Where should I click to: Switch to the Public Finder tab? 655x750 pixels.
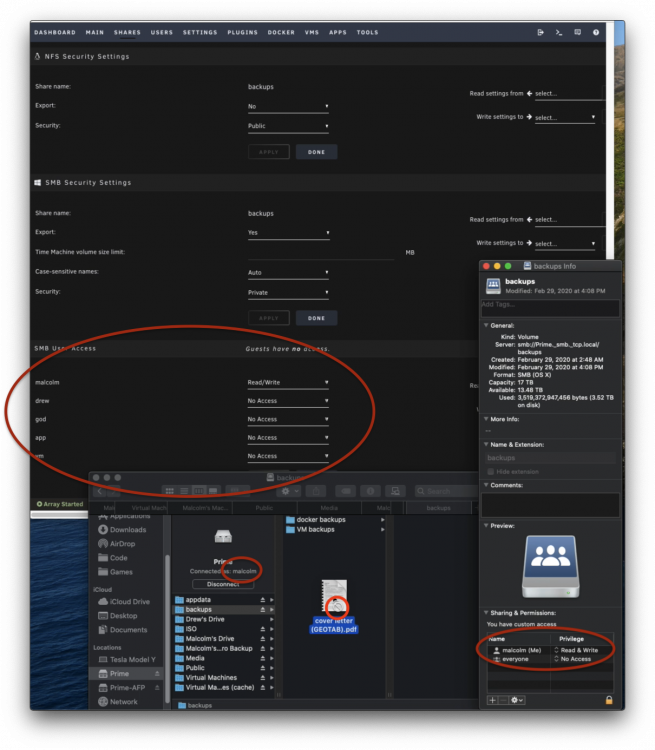pyautogui.click(x=264, y=508)
